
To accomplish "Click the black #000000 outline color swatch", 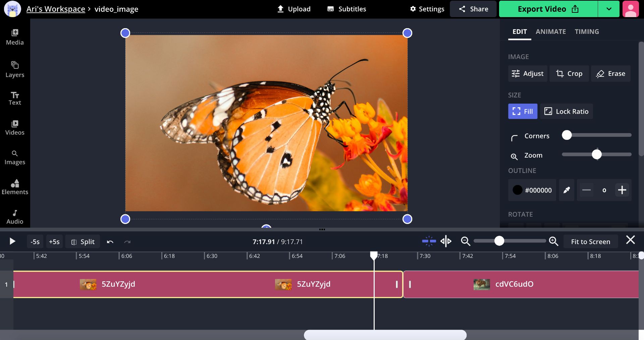I will click(518, 190).
